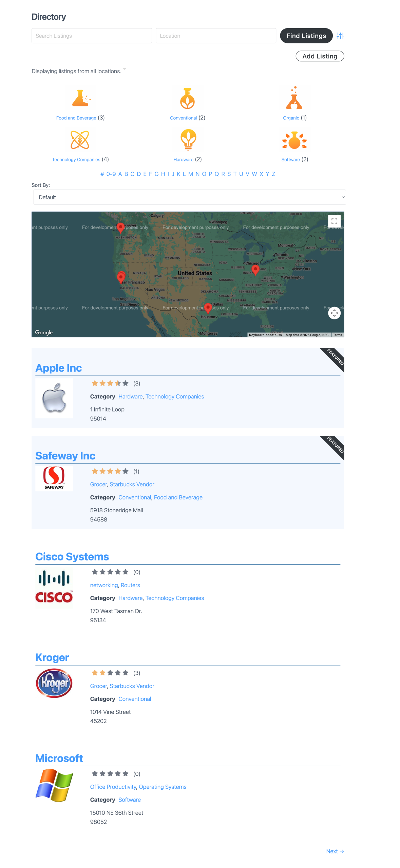The width and height of the screenshot is (400, 868).
Task: Click the map marker near Houston
Action: click(208, 307)
